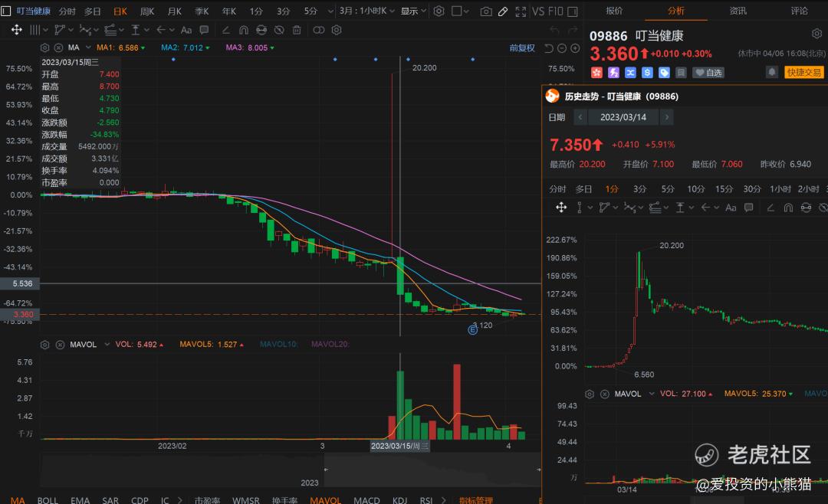Viewport: 828px width, 504px height.
Task: Open 前复权 adjustment selector
Action: click(x=522, y=48)
